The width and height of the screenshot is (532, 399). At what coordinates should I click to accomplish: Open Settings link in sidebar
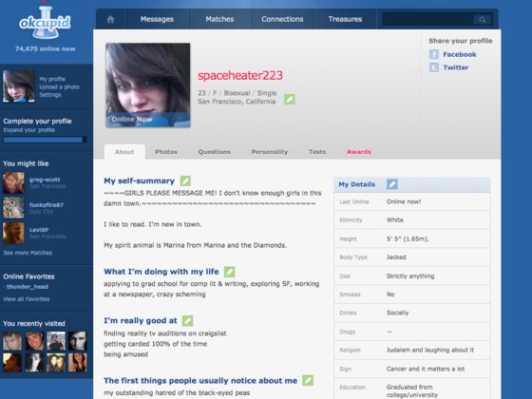[50, 95]
